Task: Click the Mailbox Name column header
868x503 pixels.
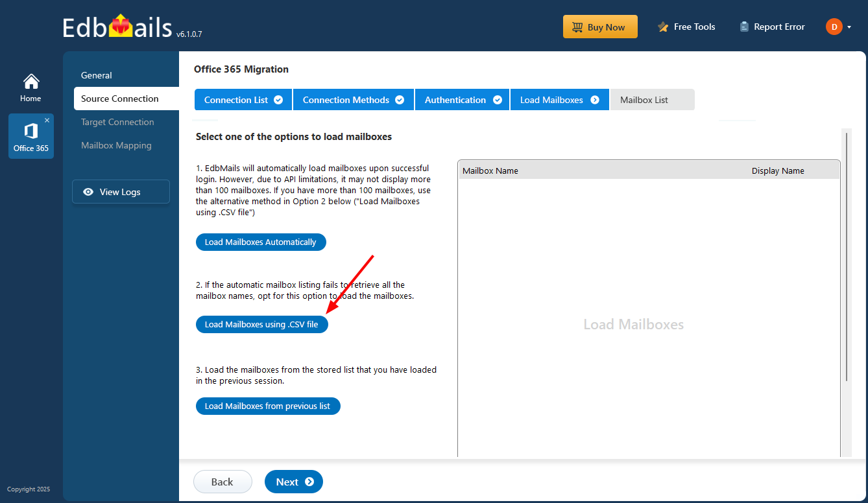Action: [x=490, y=170]
